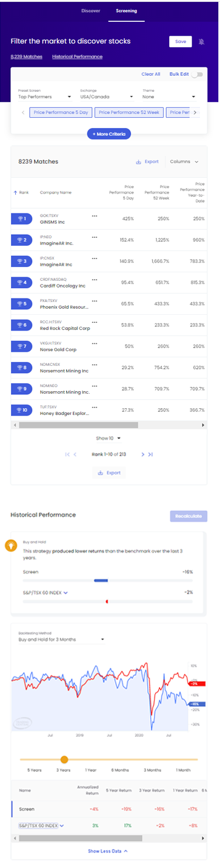Click the orange 3 Years slider handle

coord(64,759)
